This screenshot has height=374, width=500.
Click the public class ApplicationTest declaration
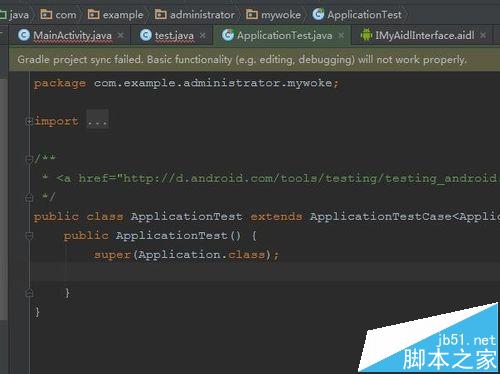[x=138, y=217]
